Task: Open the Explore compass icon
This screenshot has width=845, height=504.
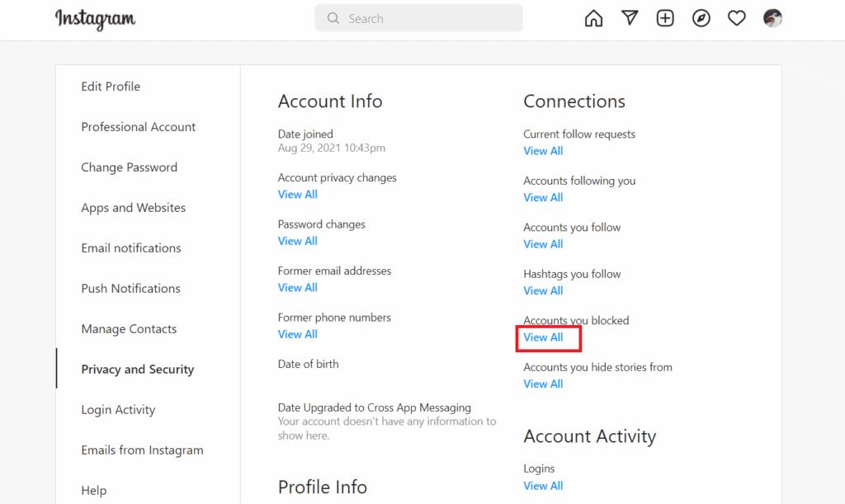Action: (x=701, y=18)
